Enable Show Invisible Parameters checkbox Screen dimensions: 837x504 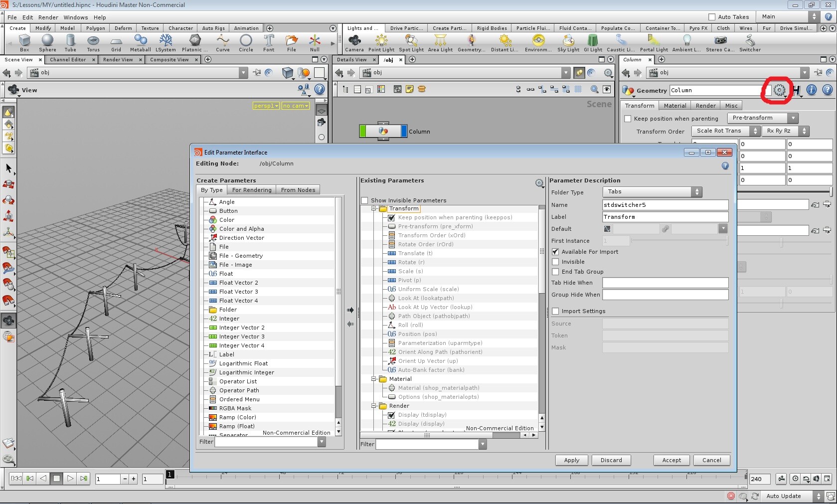point(364,200)
